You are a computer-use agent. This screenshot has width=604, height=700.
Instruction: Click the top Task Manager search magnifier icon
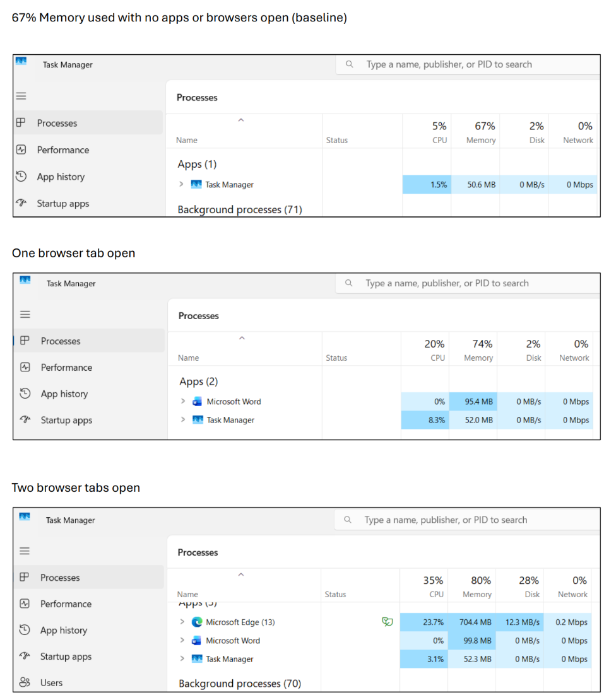[350, 64]
